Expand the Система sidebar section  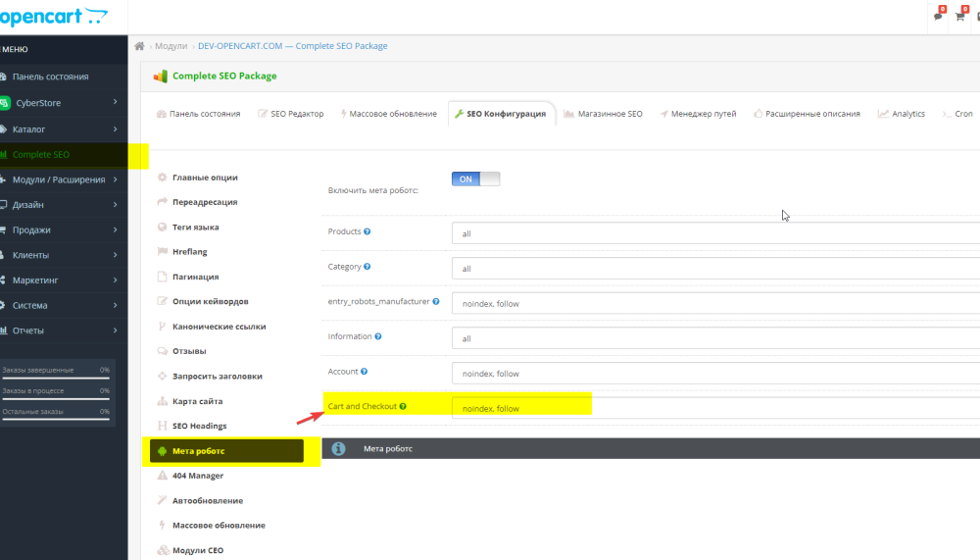click(64, 305)
